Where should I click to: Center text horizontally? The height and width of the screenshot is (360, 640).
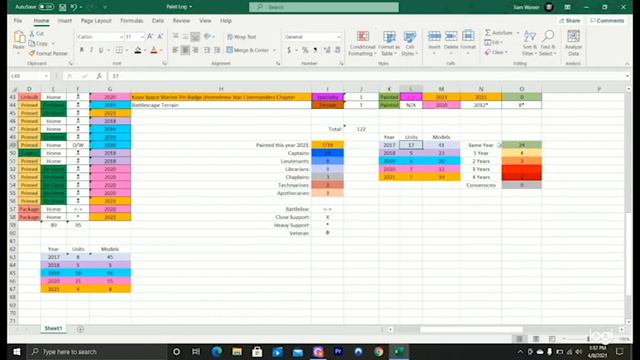point(185,50)
